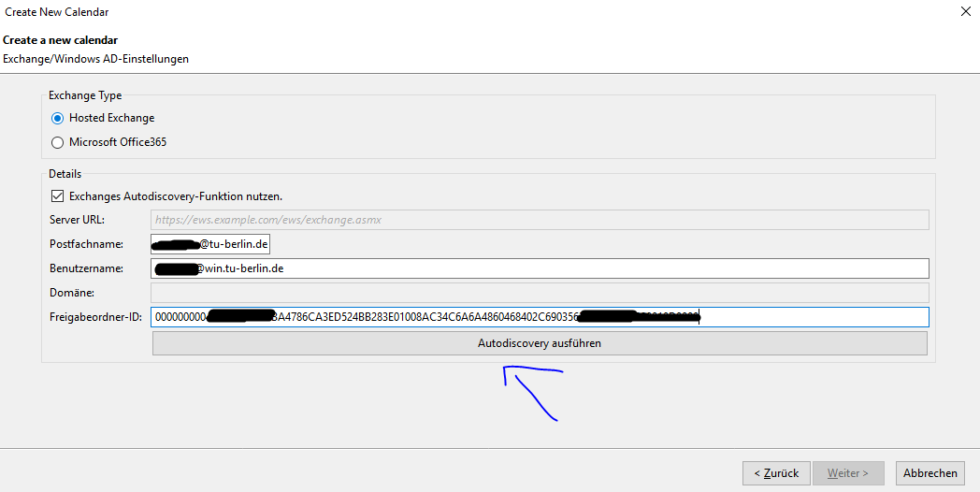Place cursor in Freigabeordner-ID field
980x492 pixels.
540,317
